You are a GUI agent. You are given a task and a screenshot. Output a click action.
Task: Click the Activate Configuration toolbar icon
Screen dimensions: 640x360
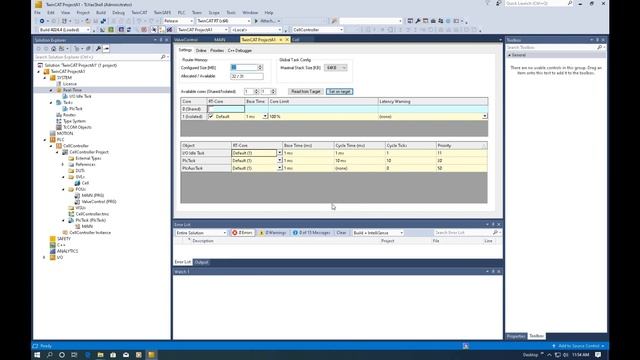(102, 30)
